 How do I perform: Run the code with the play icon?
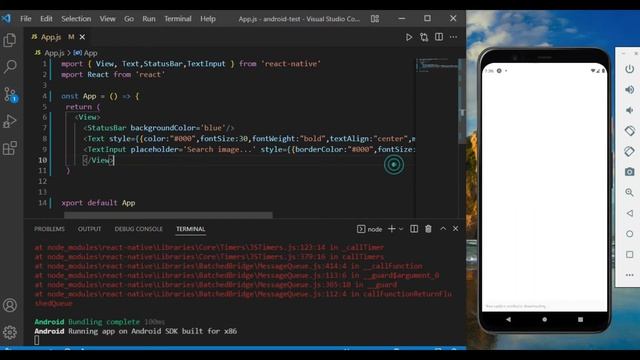(x=409, y=37)
